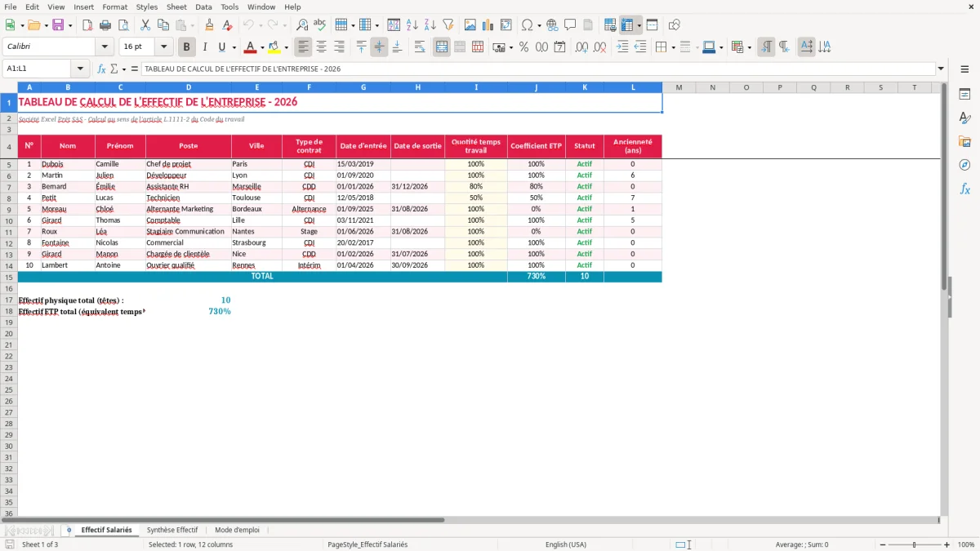
Task: Cut the selected cells with the scissors icon
Action: tap(145, 25)
